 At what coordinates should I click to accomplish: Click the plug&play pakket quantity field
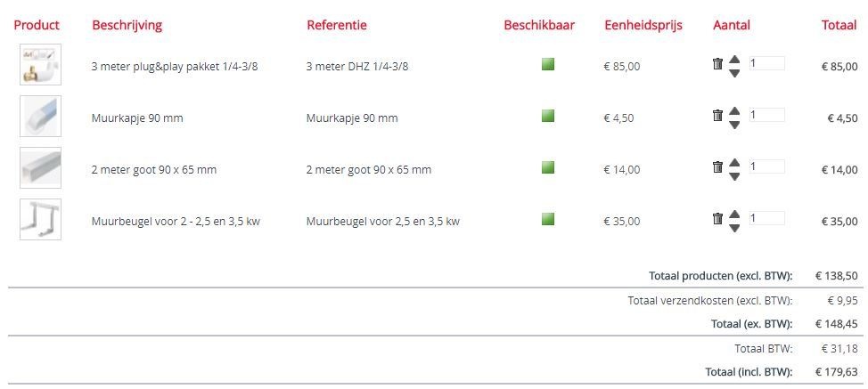click(x=766, y=63)
